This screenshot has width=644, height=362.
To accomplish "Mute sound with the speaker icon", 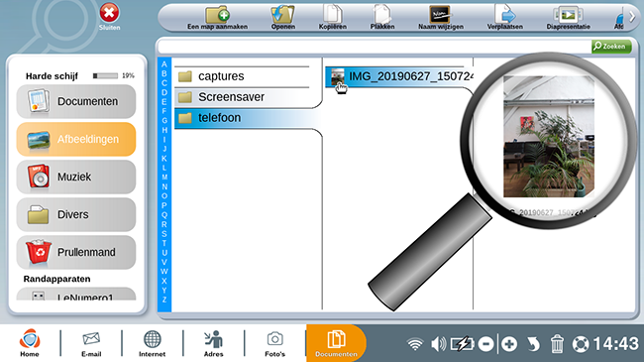I will coord(438,344).
